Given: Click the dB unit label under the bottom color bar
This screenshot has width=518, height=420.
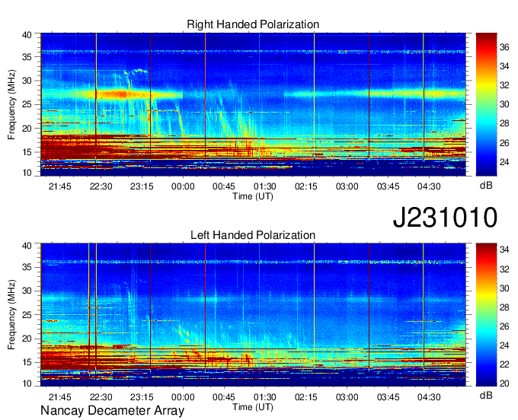Looking at the screenshot, I should point(486,396).
